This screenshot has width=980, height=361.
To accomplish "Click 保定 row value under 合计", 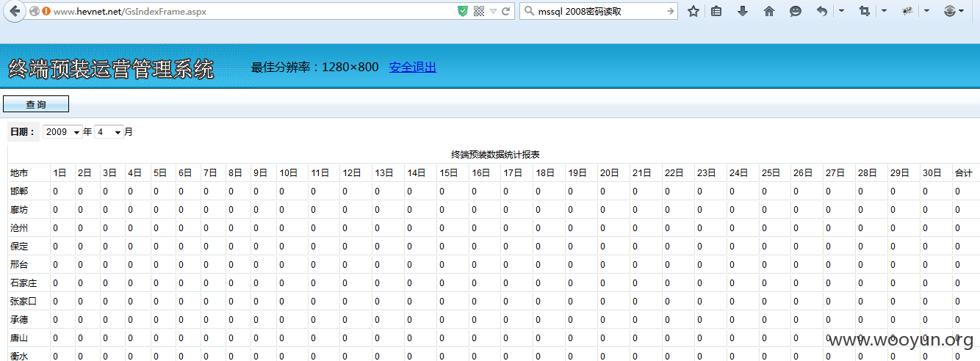I will (x=957, y=247).
